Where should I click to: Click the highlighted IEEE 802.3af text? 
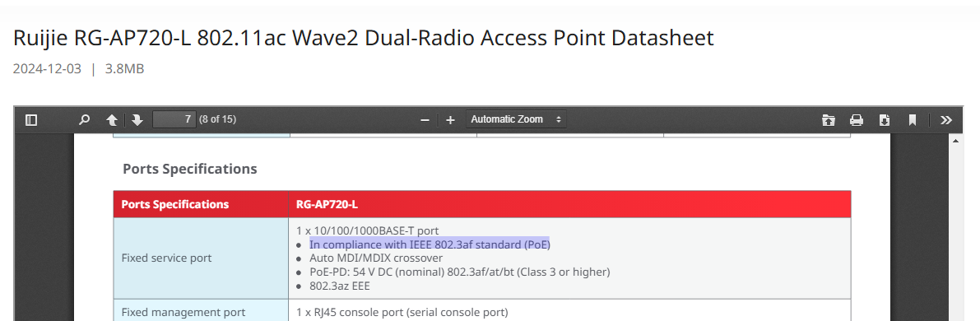pyautogui.click(x=430, y=244)
